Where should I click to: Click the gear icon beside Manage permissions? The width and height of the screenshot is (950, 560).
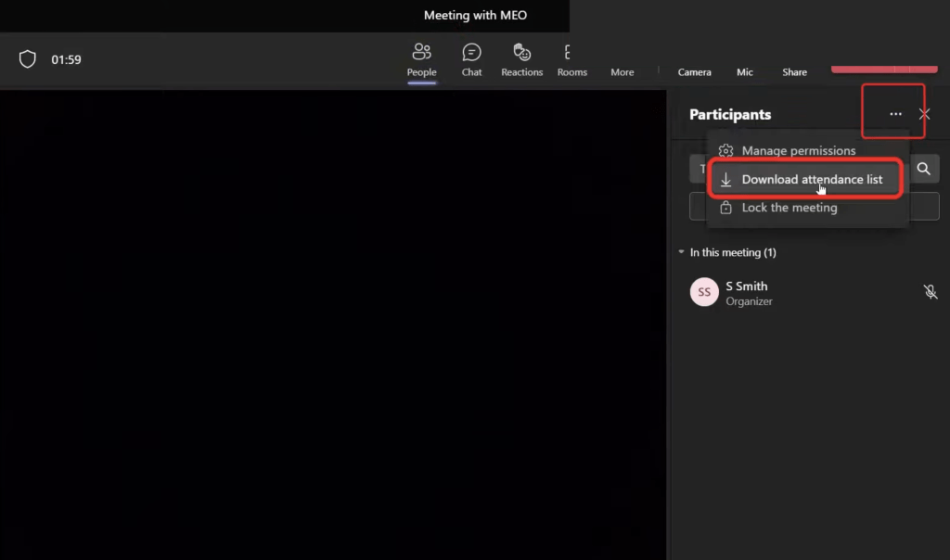[x=725, y=150]
